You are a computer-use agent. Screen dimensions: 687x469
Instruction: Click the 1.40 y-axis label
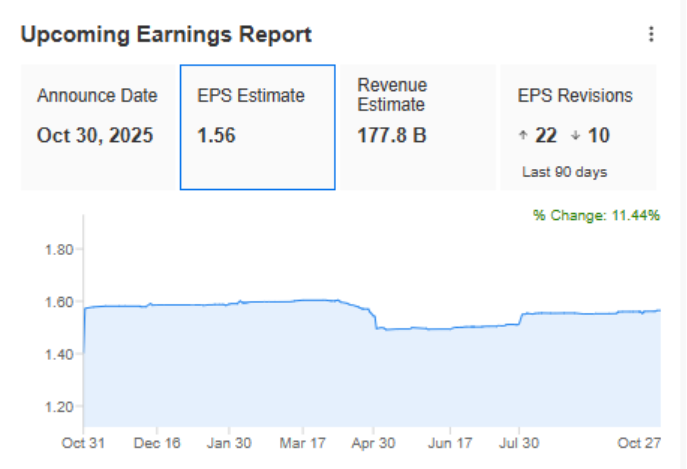[59, 354]
